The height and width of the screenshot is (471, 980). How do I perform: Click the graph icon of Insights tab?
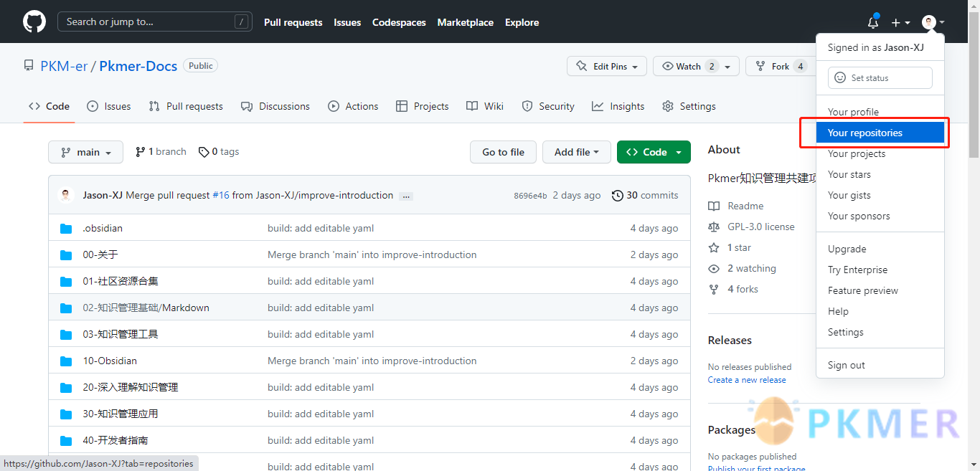pos(598,106)
